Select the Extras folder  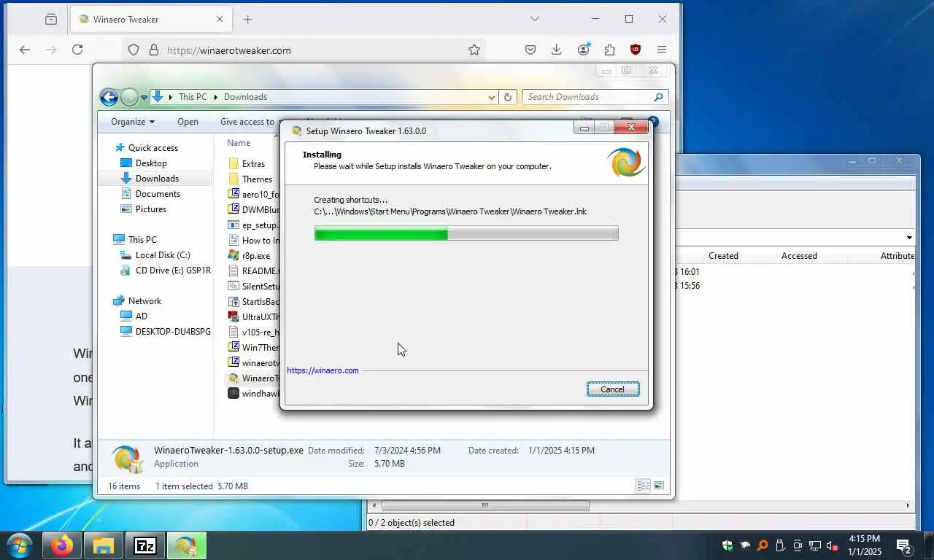click(x=253, y=164)
